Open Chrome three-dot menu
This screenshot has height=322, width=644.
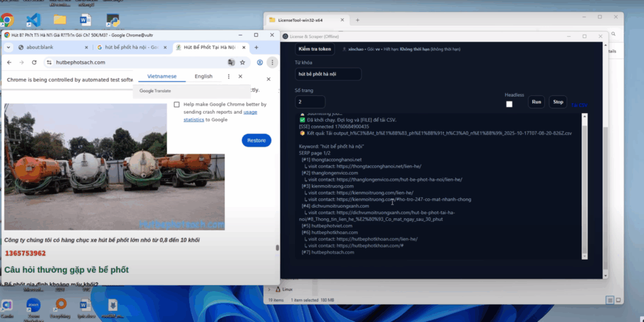[x=272, y=62]
